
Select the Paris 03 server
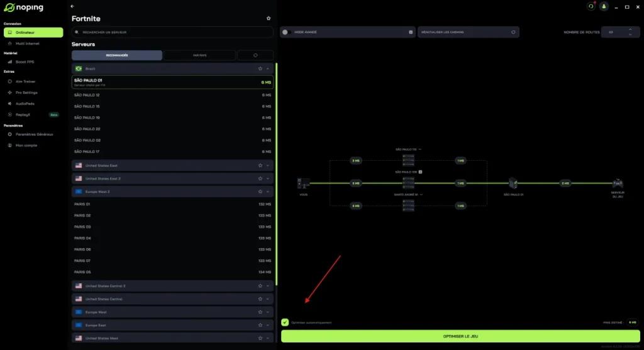(x=172, y=226)
